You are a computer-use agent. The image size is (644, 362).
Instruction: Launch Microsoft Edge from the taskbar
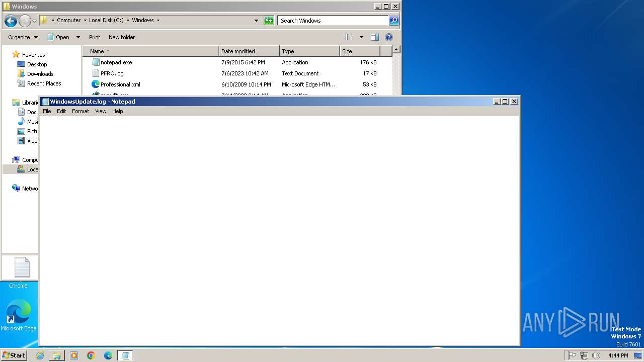(108, 355)
